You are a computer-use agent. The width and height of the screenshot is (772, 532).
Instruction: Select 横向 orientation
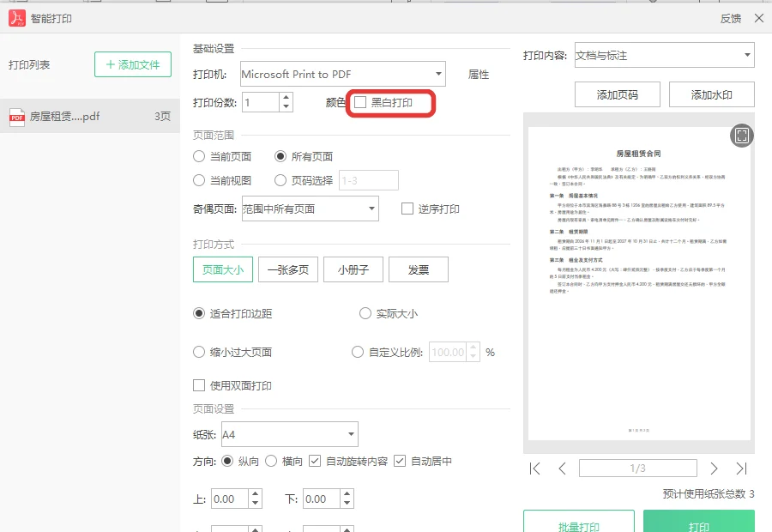(271, 461)
